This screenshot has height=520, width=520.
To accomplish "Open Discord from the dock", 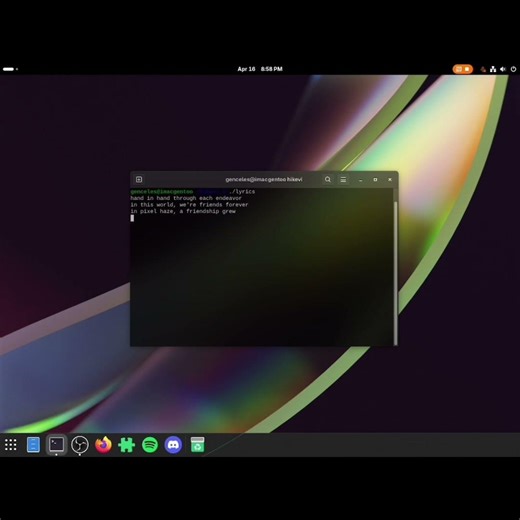I will (173, 445).
